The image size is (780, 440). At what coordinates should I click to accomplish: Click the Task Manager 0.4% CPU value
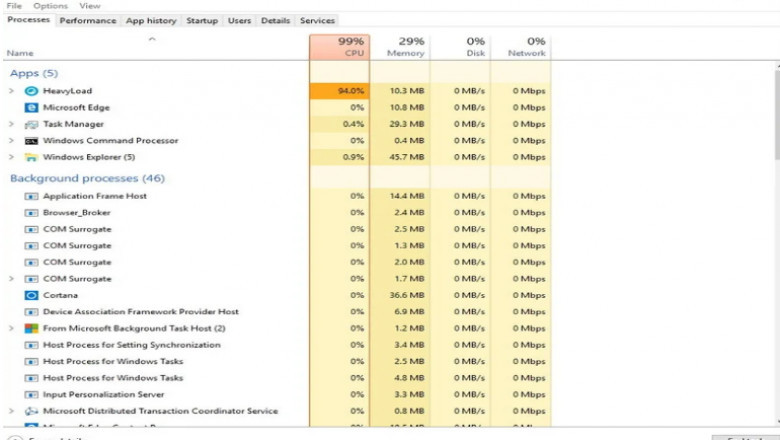pos(353,124)
